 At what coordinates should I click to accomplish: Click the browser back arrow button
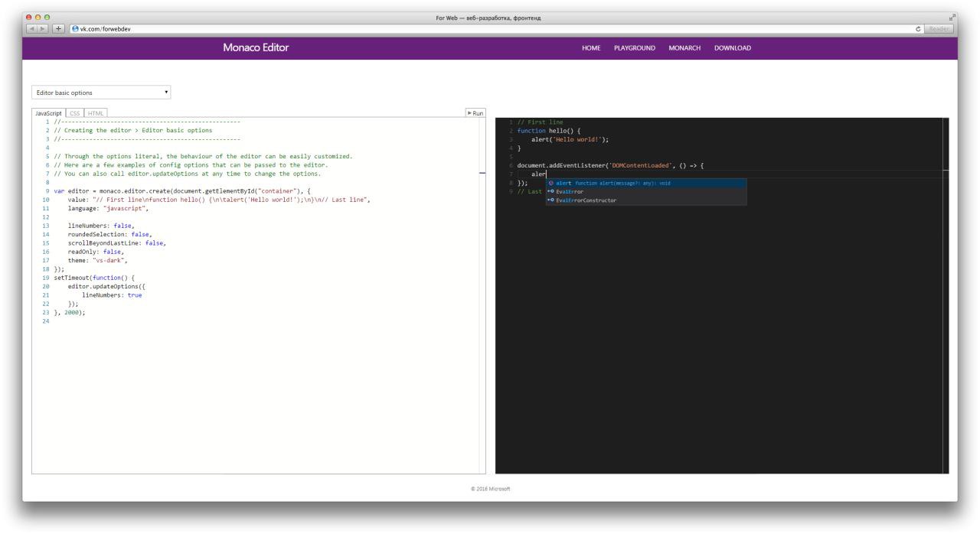click(31, 28)
